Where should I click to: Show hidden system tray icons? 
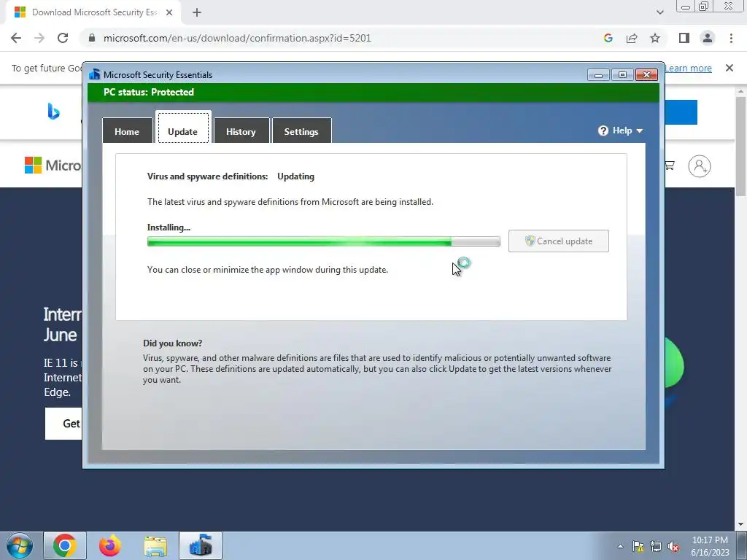click(620, 547)
